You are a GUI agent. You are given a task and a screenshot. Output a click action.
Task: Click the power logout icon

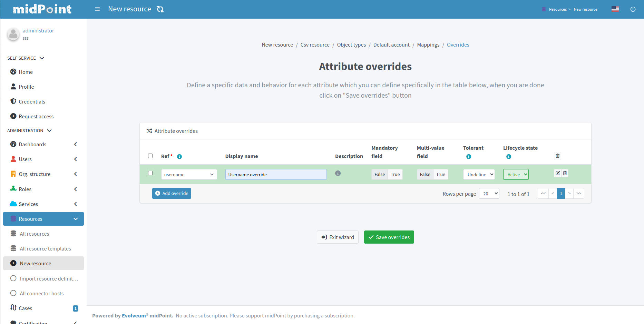(x=633, y=9)
